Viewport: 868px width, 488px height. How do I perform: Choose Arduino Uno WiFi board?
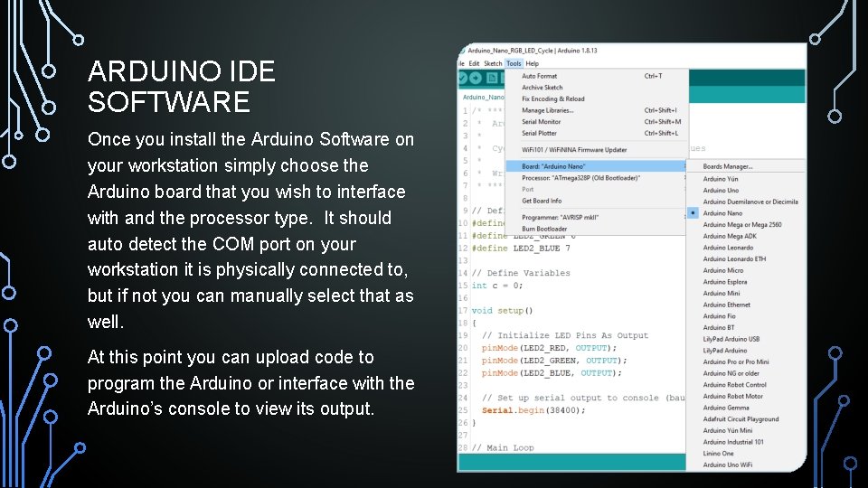click(x=746, y=465)
